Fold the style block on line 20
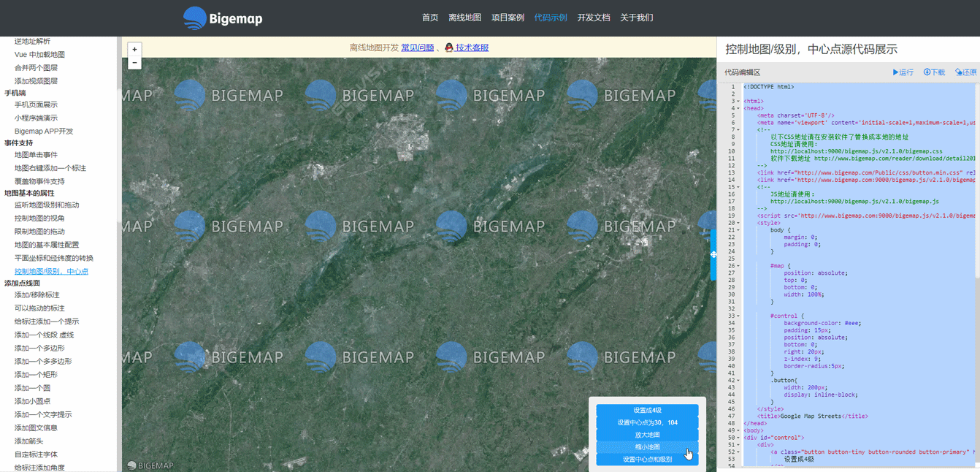Image resolution: width=980 pixels, height=472 pixels. tap(739, 223)
